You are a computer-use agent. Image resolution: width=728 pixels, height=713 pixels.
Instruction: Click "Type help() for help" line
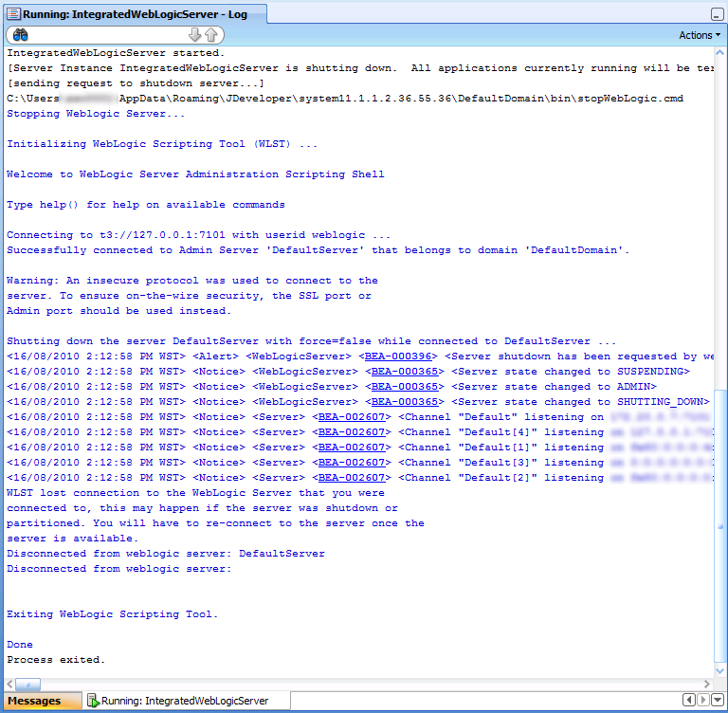coord(146,205)
